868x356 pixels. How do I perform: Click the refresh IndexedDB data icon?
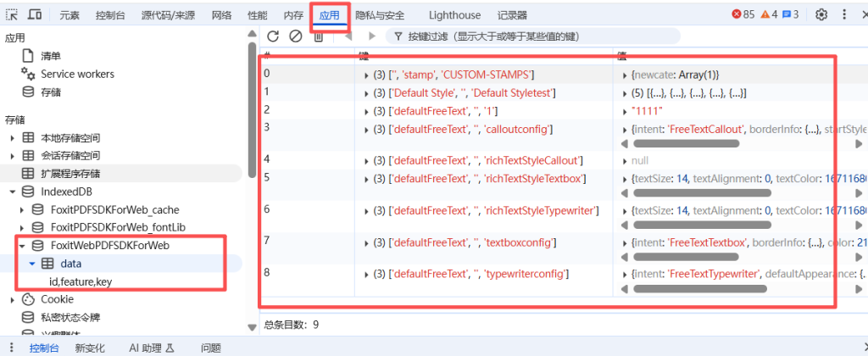273,36
